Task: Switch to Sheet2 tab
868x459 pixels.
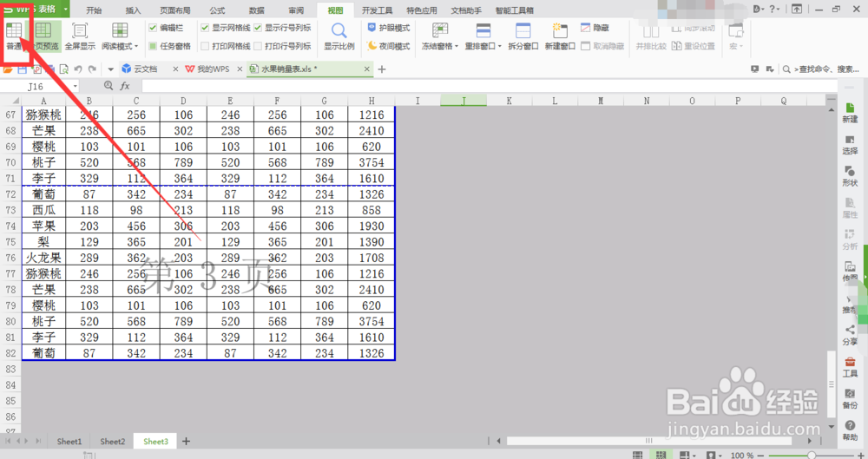Action: (x=112, y=442)
